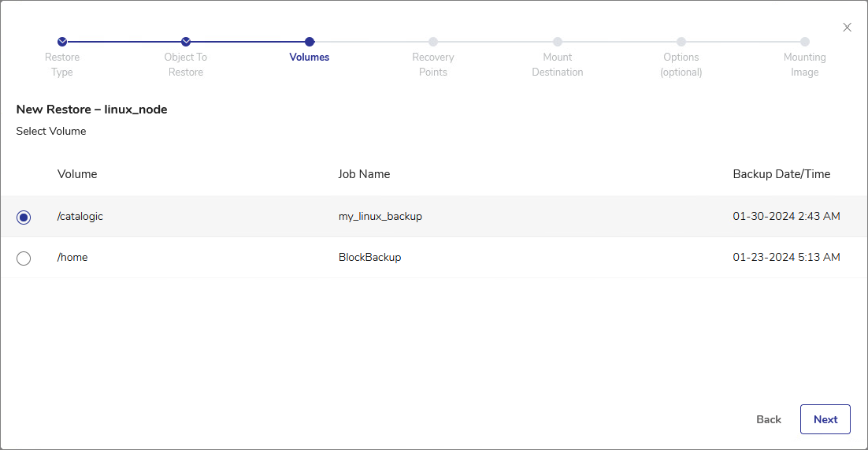Sort by Job Name column header
This screenshot has height=450, width=868.
(x=364, y=174)
